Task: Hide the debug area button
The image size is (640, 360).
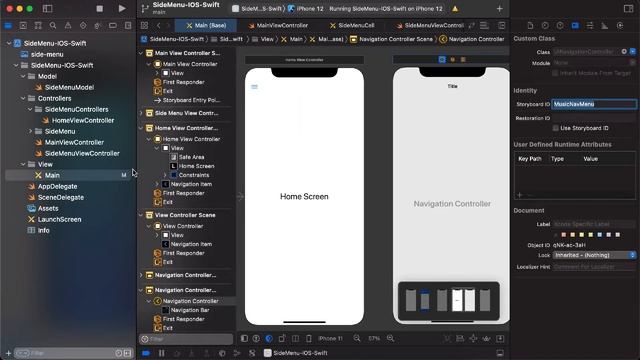Action: pos(500,353)
